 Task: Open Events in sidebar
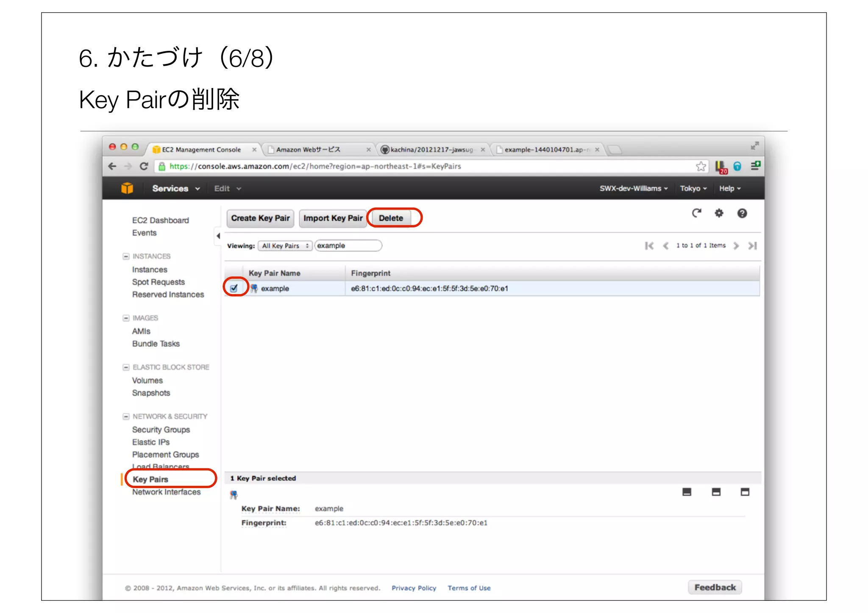pos(144,233)
